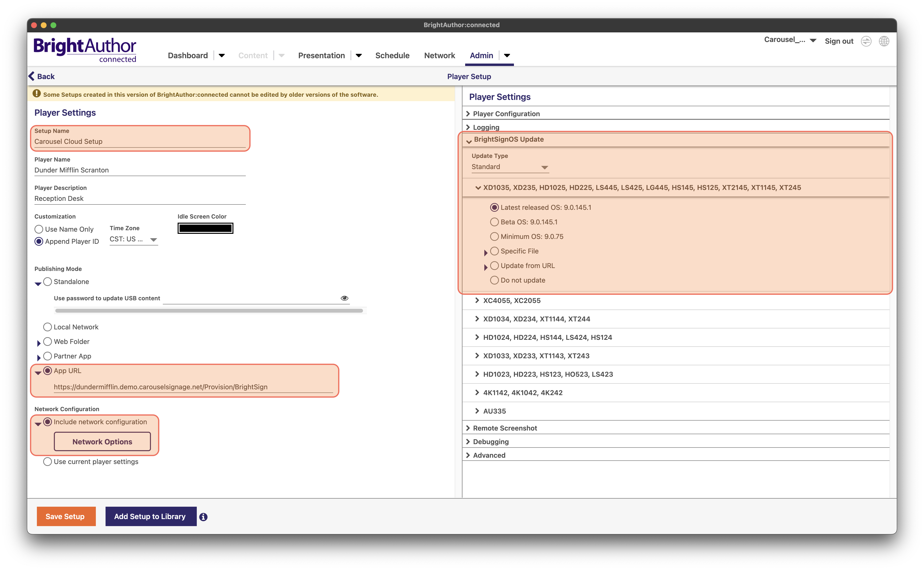Select Minimum OS 9.0.75 option
Image resolution: width=924 pixels, height=570 pixels.
point(494,236)
